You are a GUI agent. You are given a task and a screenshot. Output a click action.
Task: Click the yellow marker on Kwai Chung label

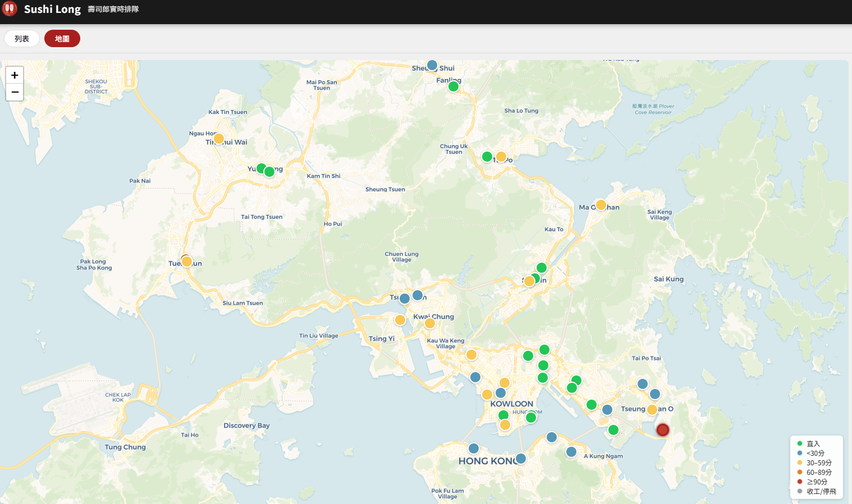pos(430,323)
